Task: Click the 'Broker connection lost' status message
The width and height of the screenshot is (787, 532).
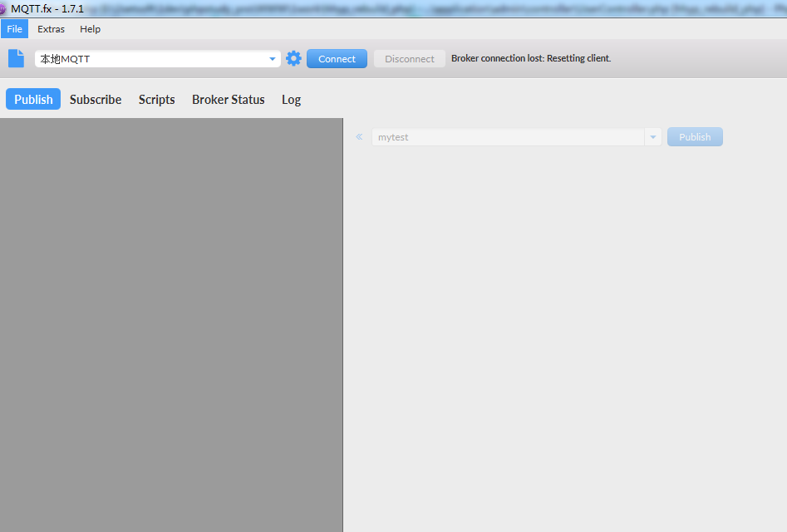Action: 531,58
